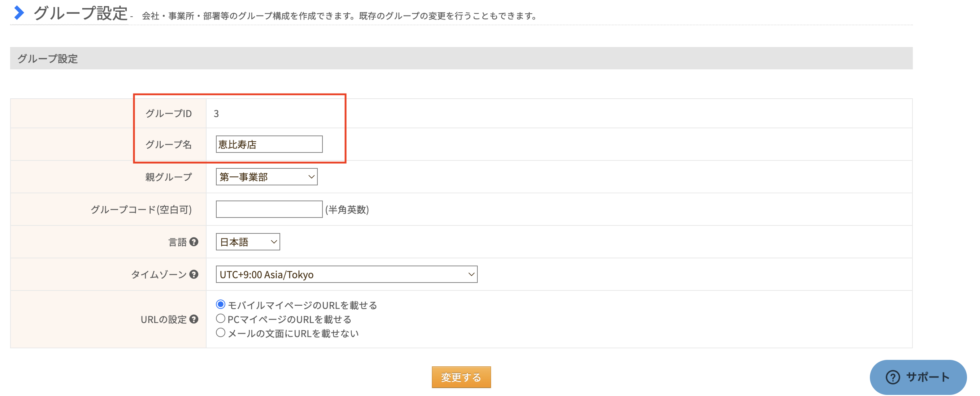Click the help icon next to 言語
This screenshot has height=396, width=980.
(194, 242)
